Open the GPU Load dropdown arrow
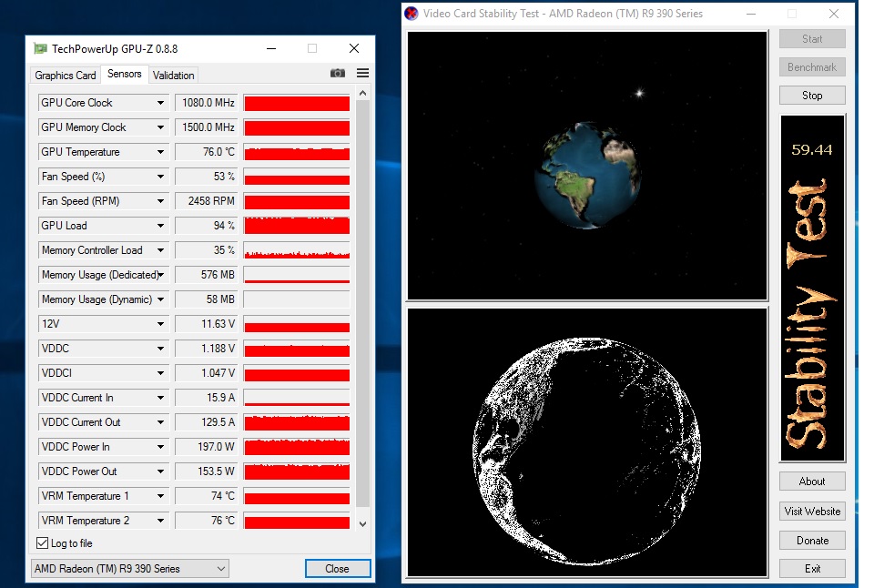 click(x=160, y=226)
